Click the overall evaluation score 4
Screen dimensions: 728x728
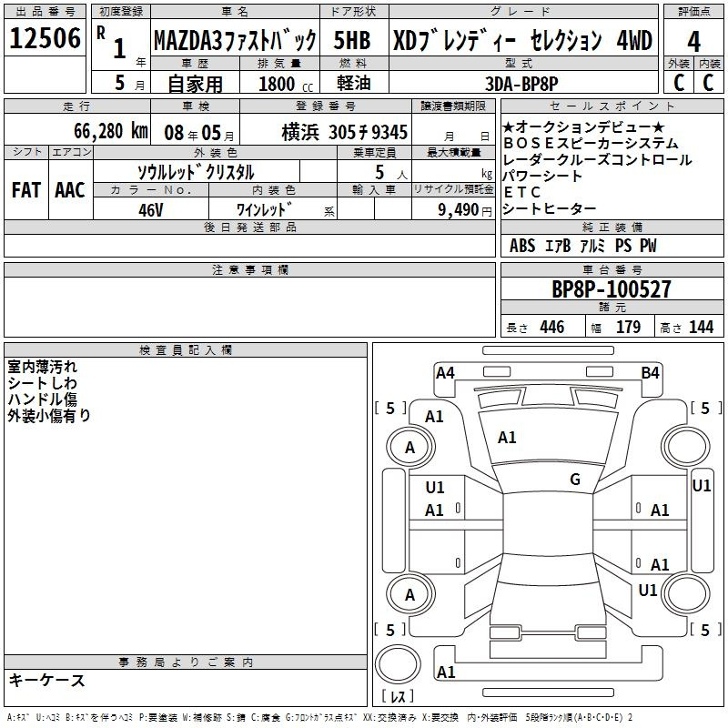pyautogui.click(x=693, y=42)
